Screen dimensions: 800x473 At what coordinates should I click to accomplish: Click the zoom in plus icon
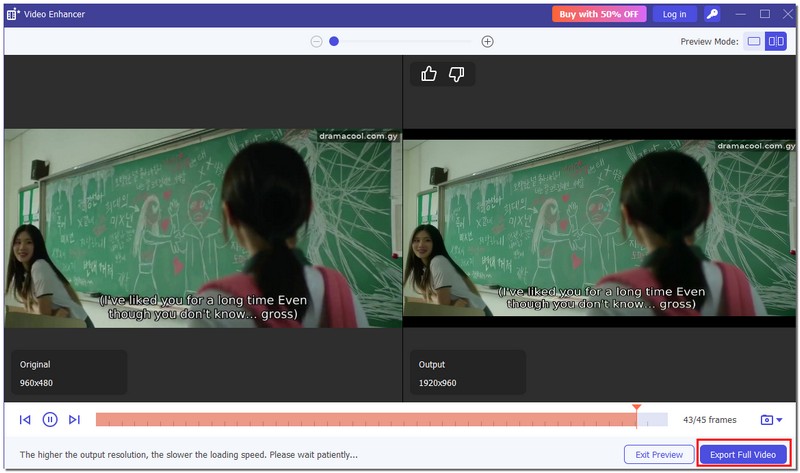click(487, 41)
